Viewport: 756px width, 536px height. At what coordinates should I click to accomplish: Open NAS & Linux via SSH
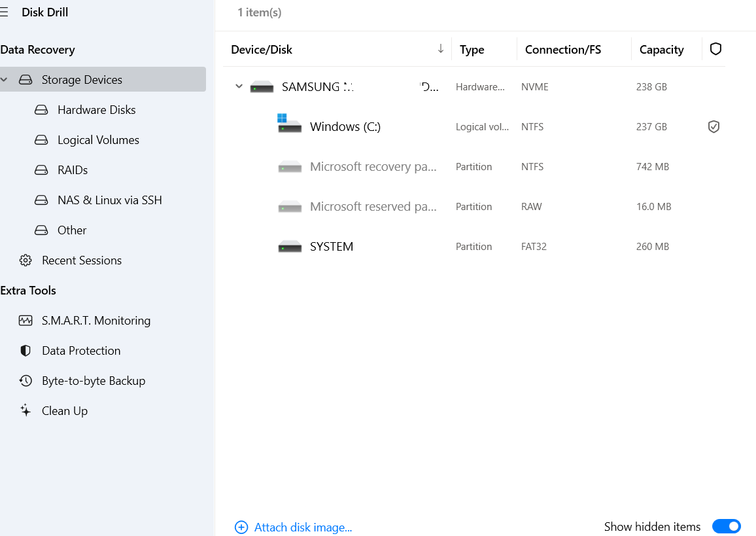pos(109,200)
